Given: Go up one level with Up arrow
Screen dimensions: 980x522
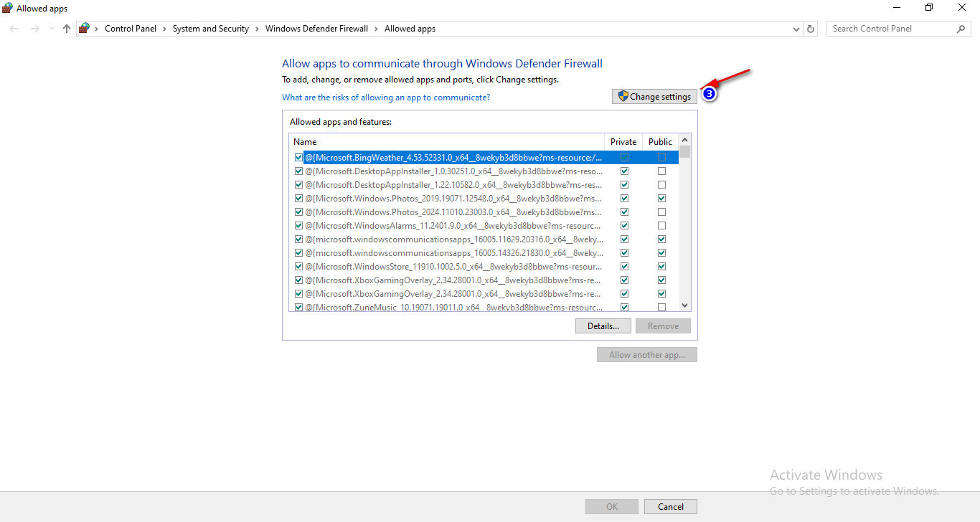Looking at the screenshot, I should [x=67, y=29].
